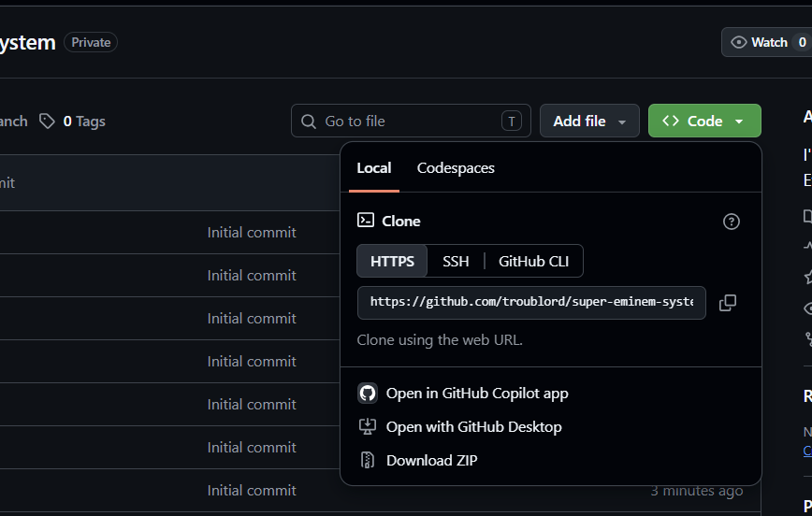
Task: Open the last Initial commit message
Action: [252, 490]
